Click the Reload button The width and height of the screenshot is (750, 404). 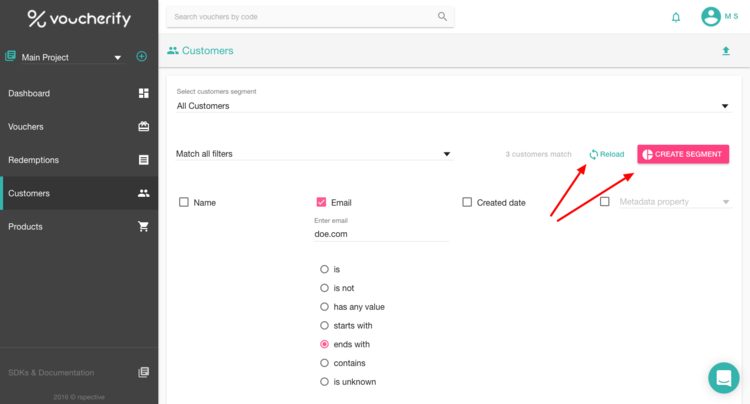point(607,154)
